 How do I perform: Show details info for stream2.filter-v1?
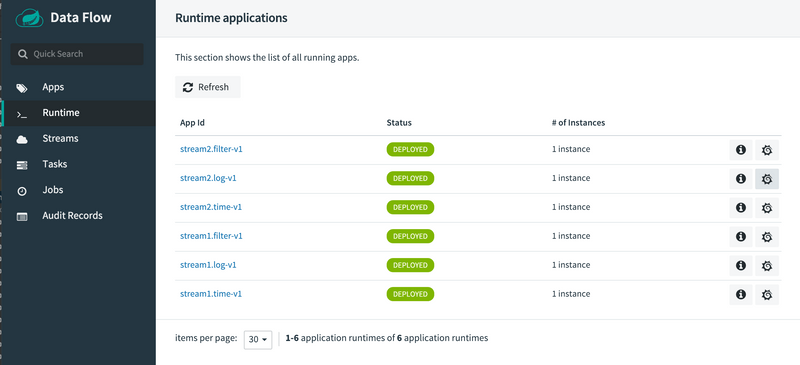(x=741, y=150)
